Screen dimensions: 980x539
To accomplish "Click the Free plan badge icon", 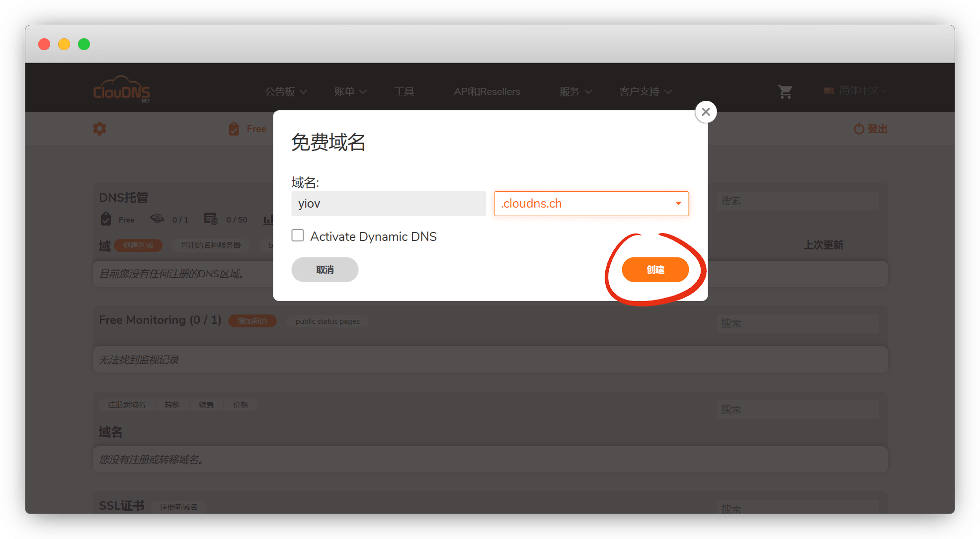I will coord(234,129).
